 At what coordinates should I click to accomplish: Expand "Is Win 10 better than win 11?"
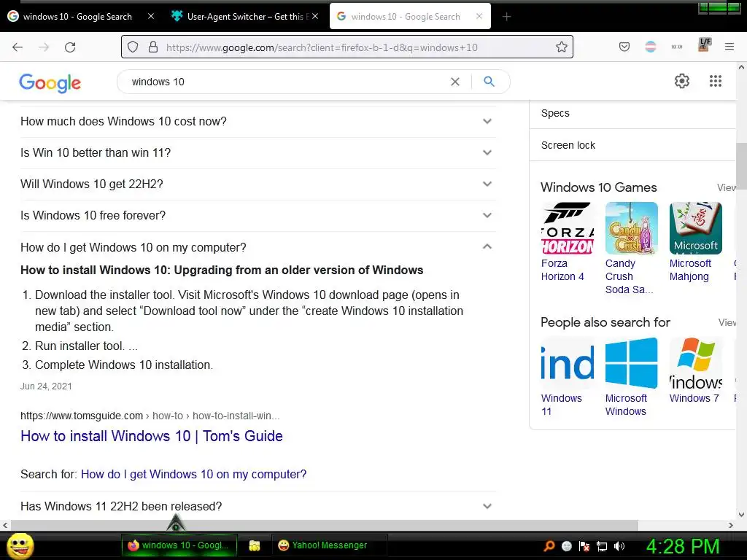tap(258, 153)
